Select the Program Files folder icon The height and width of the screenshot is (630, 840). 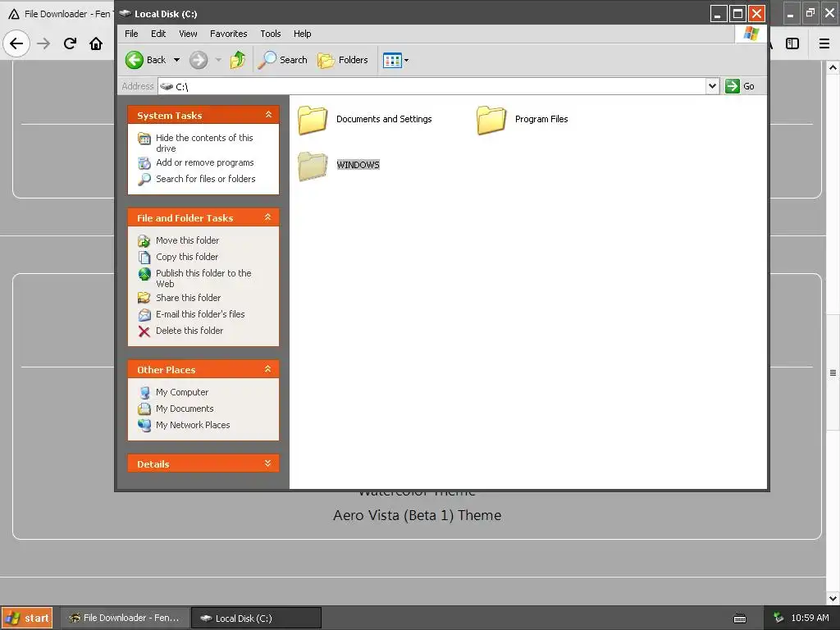[491, 120]
